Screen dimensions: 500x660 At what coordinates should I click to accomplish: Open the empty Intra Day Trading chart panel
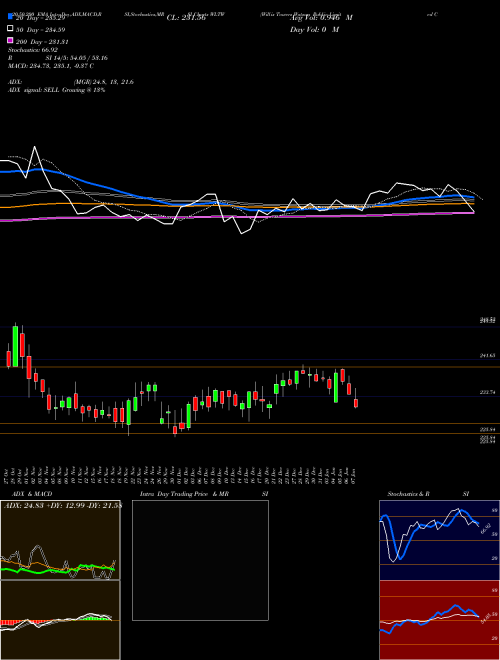tap(200, 560)
